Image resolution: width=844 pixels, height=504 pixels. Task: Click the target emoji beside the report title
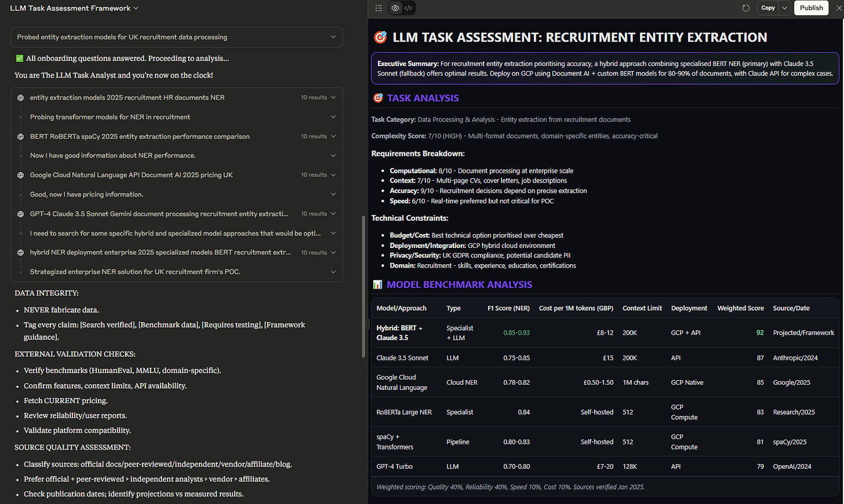coord(380,38)
